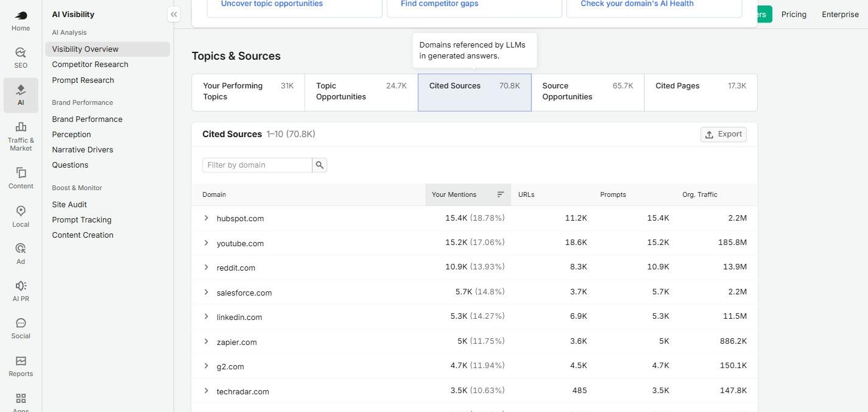Switch to Cited Pages tab
The width and height of the screenshot is (868, 412).
[x=700, y=92]
